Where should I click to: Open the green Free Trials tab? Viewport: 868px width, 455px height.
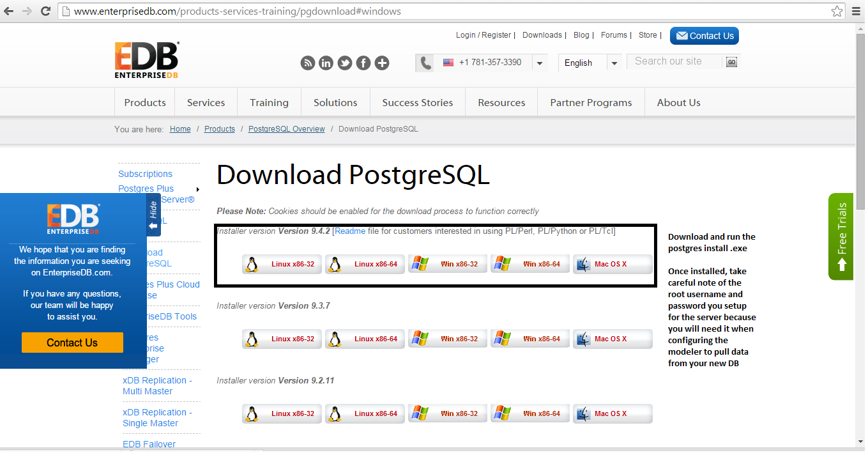[x=841, y=236]
